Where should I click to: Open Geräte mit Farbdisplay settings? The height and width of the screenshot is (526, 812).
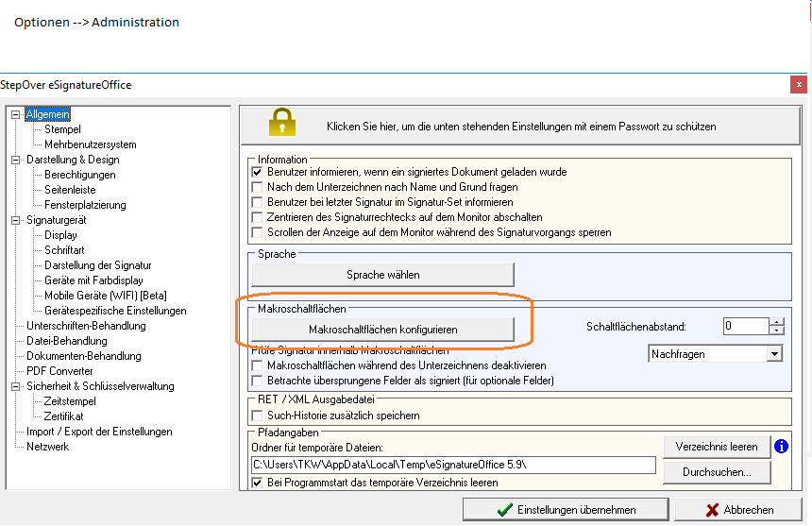click(93, 280)
